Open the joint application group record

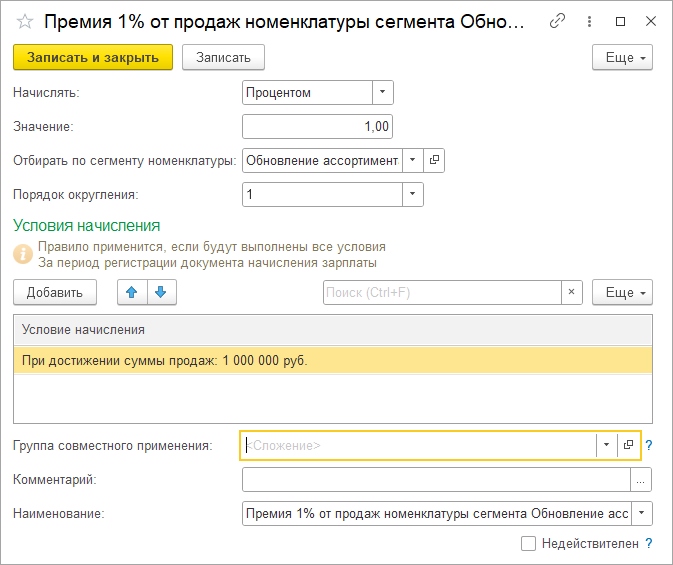coord(629,445)
